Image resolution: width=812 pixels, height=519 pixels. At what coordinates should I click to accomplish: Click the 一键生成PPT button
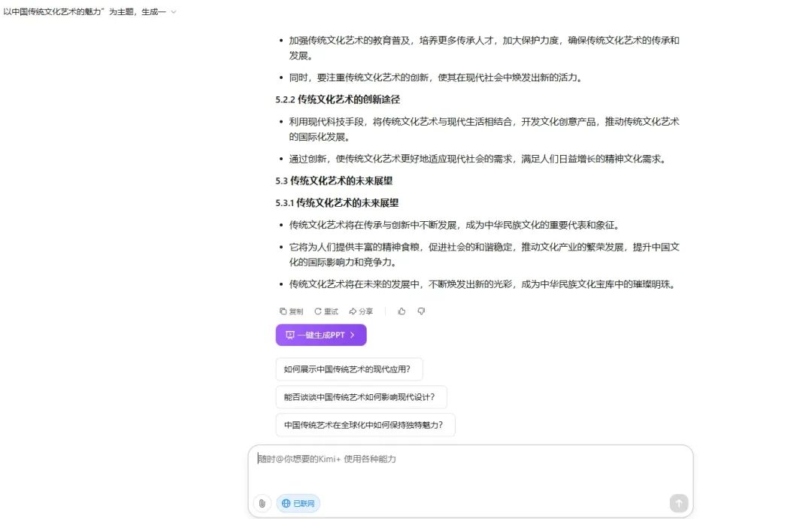point(320,335)
